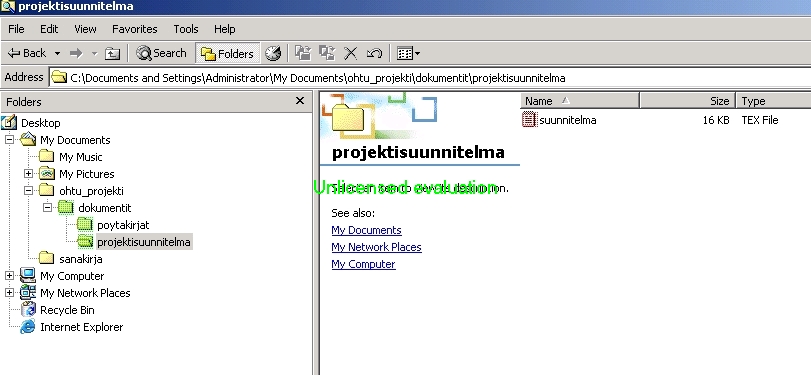Toggle the Folders pane button
This screenshot has width=811, height=375.
[x=228, y=53]
